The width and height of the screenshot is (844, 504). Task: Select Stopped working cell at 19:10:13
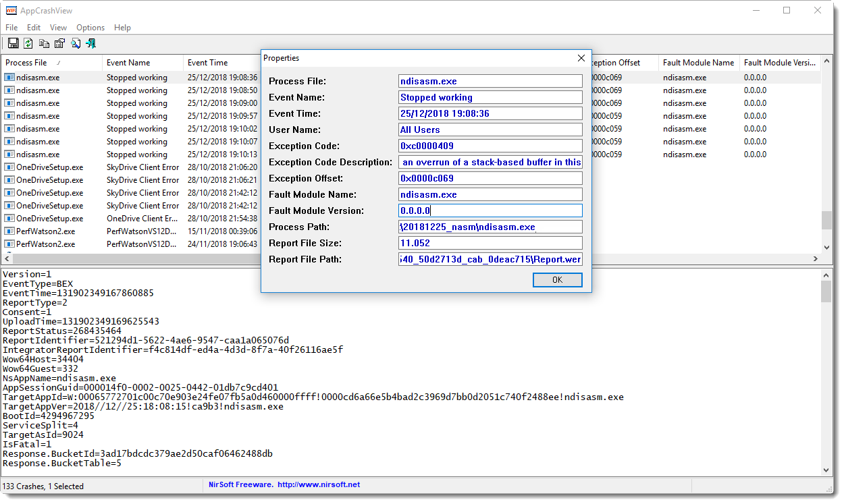136,155
